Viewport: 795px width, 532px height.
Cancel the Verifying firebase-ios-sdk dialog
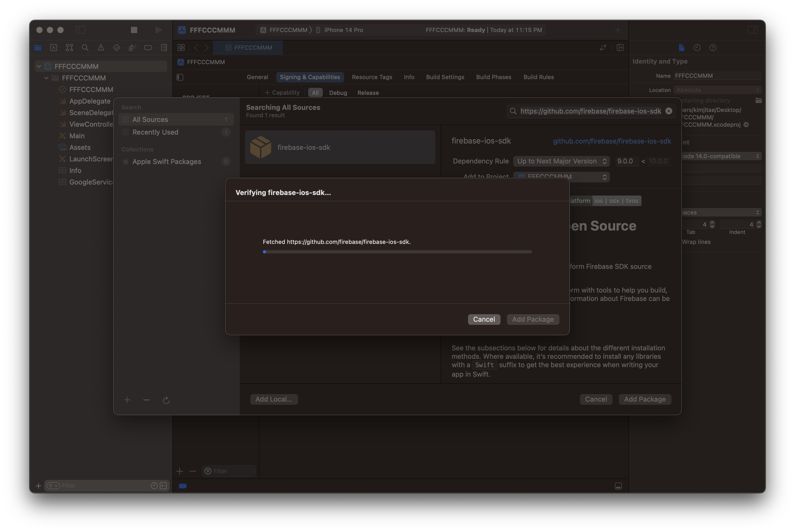[x=484, y=319]
